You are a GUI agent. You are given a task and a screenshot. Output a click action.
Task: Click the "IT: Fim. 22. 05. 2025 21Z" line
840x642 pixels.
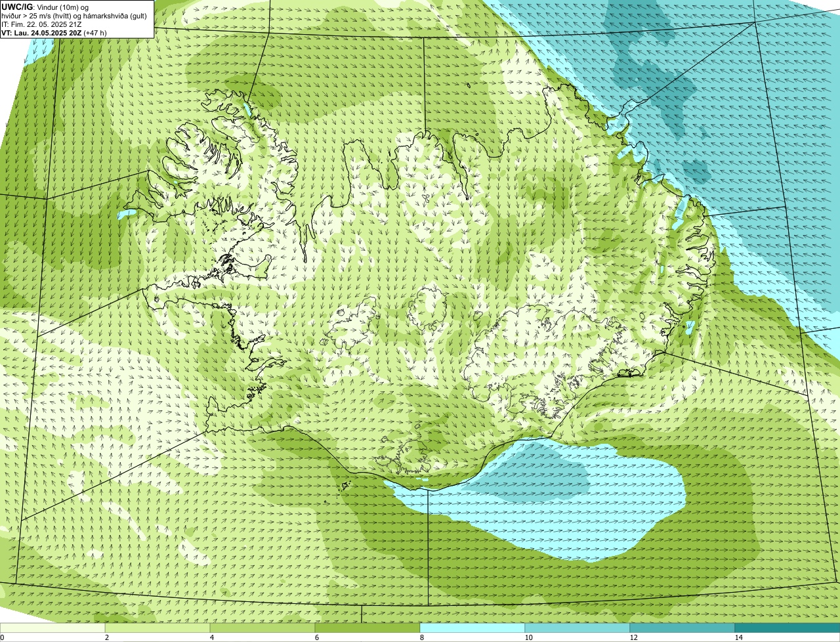(41, 24)
